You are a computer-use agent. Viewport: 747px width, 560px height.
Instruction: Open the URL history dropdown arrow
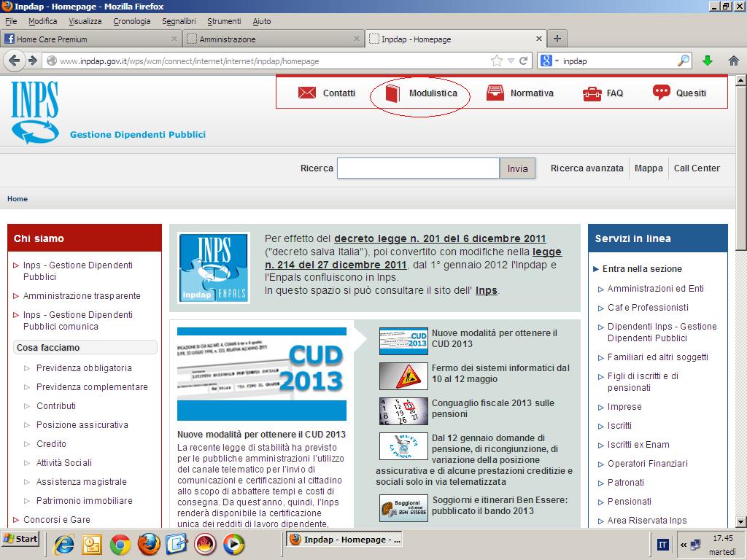point(511,61)
